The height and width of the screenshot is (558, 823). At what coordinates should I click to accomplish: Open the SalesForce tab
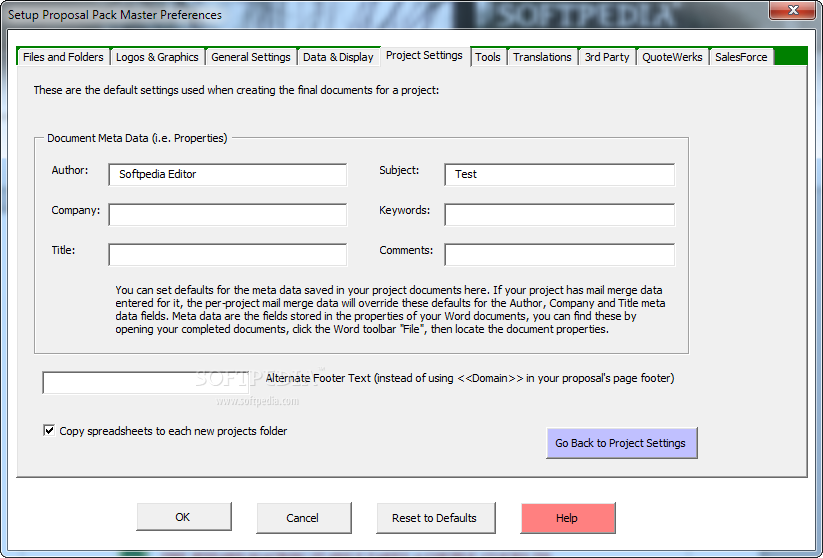[741, 57]
